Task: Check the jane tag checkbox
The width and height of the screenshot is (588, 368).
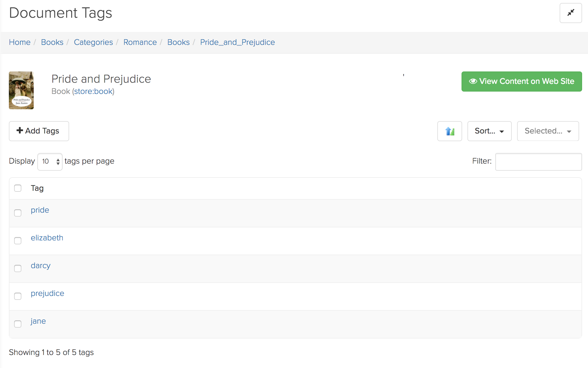Action: point(18,324)
